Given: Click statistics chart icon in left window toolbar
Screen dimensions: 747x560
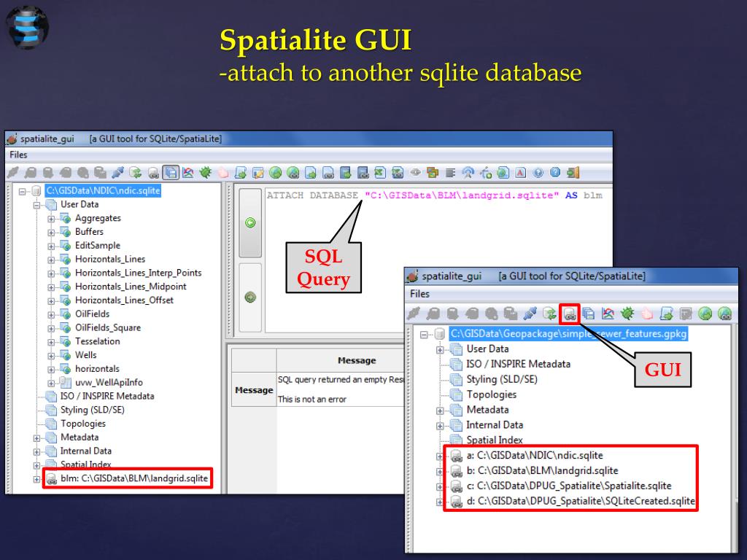Looking at the screenshot, I should pos(188,172).
